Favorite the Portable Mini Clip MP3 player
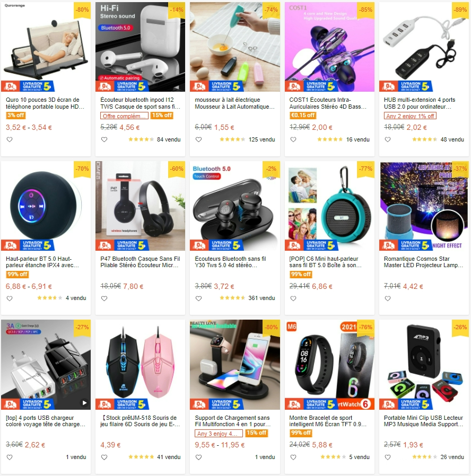 pyautogui.click(x=388, y=457)
